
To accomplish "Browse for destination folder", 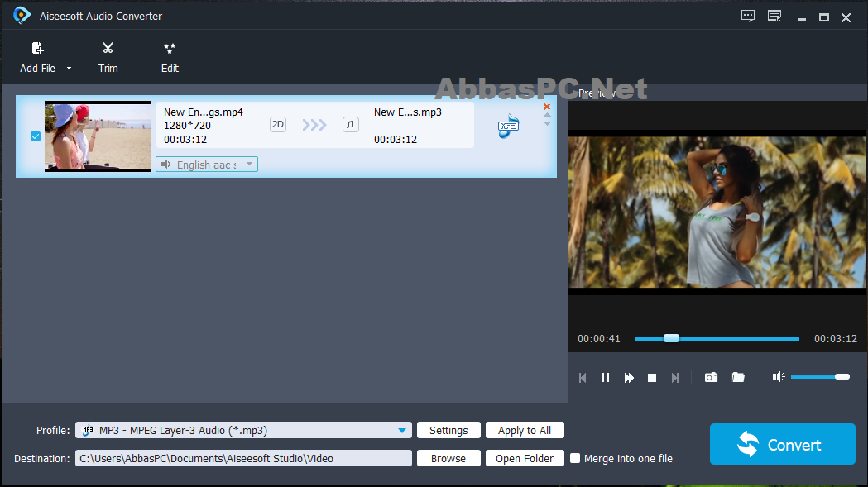I will 448,458.
